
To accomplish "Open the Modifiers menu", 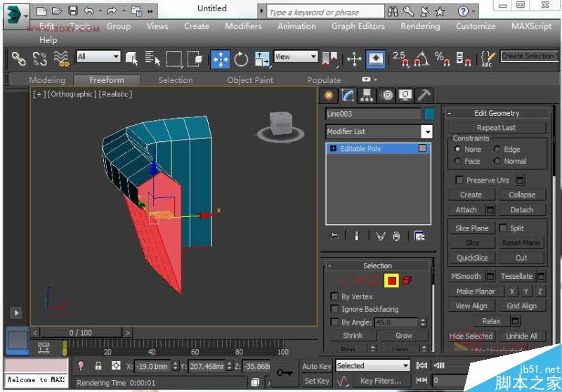I will [x=243, y=26].
